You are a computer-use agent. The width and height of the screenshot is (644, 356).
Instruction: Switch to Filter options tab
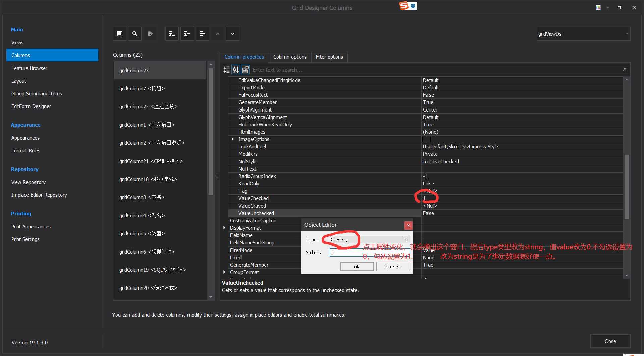pos(329,57)
